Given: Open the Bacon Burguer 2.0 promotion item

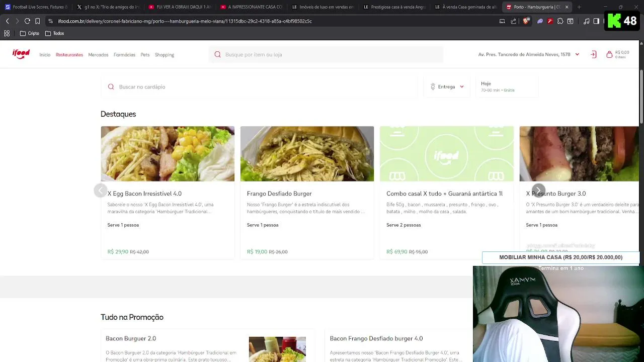Looking at the screenshot, I should (x=208, y=346).
